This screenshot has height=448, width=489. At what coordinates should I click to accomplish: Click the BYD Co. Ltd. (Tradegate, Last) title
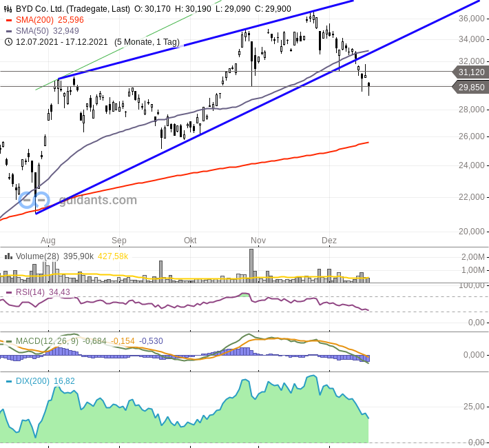point(73,9)
